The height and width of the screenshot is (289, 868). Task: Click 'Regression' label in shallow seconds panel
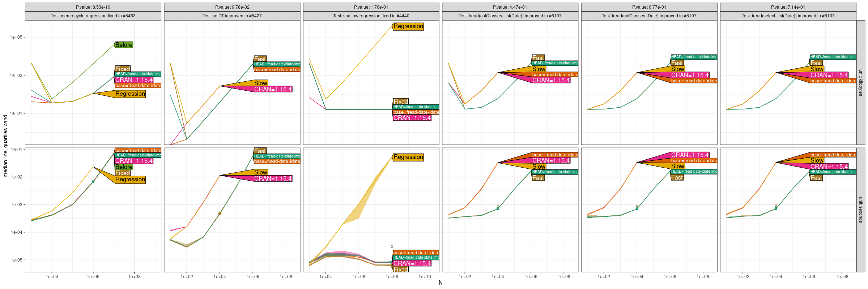pyautogui.click(x=408, y=157)
